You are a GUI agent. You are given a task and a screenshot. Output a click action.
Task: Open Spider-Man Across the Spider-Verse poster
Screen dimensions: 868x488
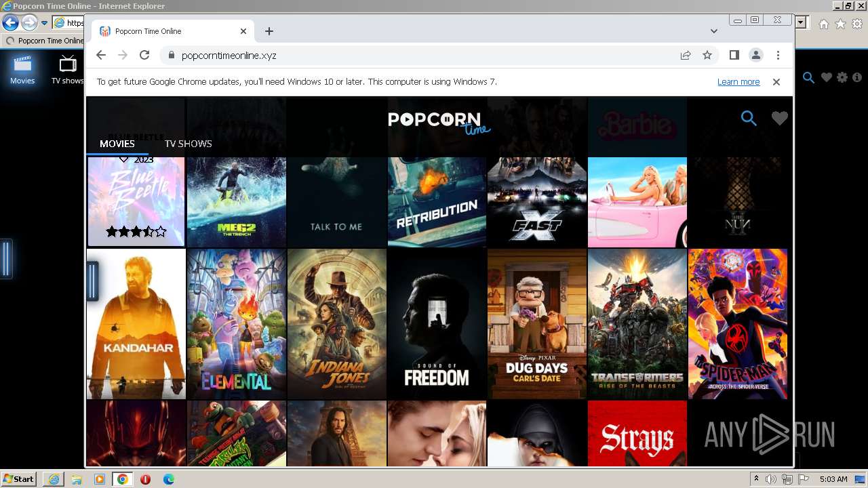(x=738, y=324)
